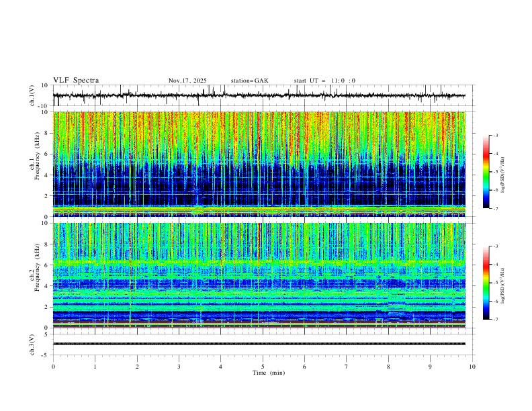Click the '6' tick label on the Time axis
Image resolution: width=532 pixels, height=411 pixels.
[305, 367]
